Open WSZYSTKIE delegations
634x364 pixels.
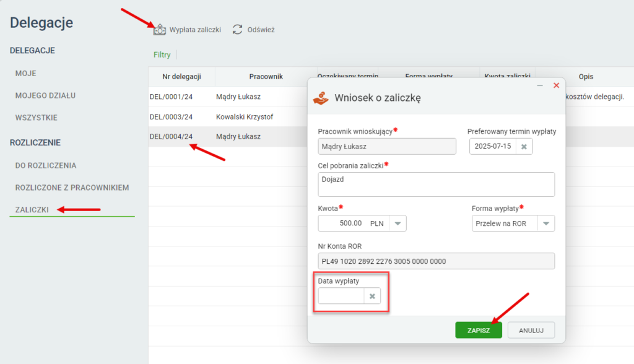point(37,118)
